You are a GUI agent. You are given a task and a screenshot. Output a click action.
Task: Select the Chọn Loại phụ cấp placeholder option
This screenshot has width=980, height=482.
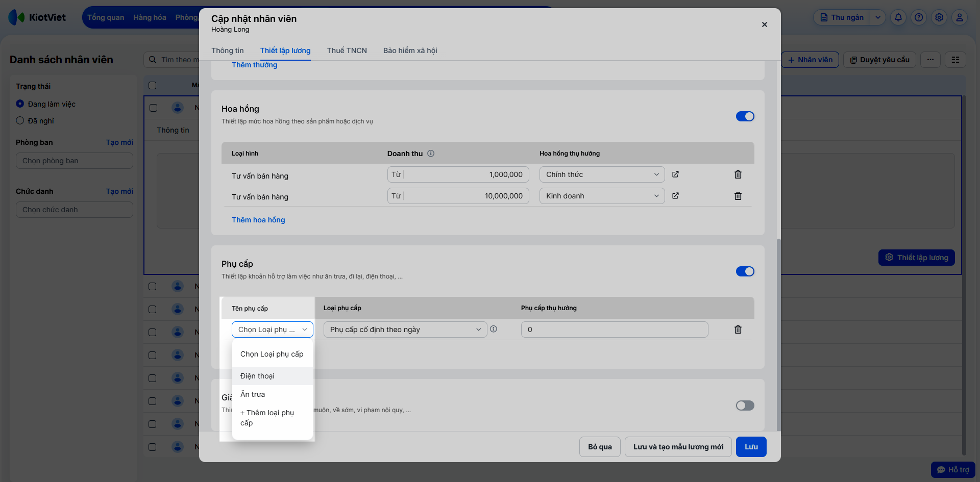pos(273,354)
